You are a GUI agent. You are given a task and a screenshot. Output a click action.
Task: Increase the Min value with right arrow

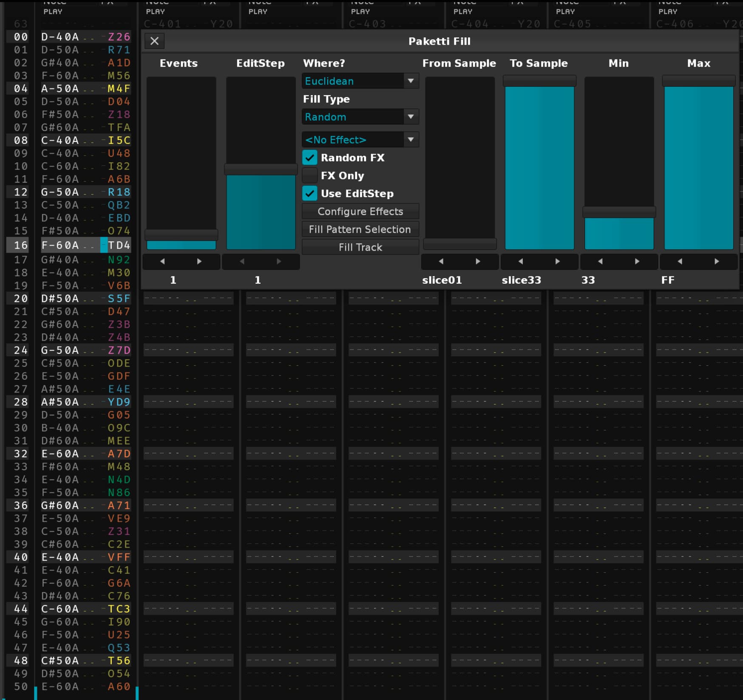point(637,262)
